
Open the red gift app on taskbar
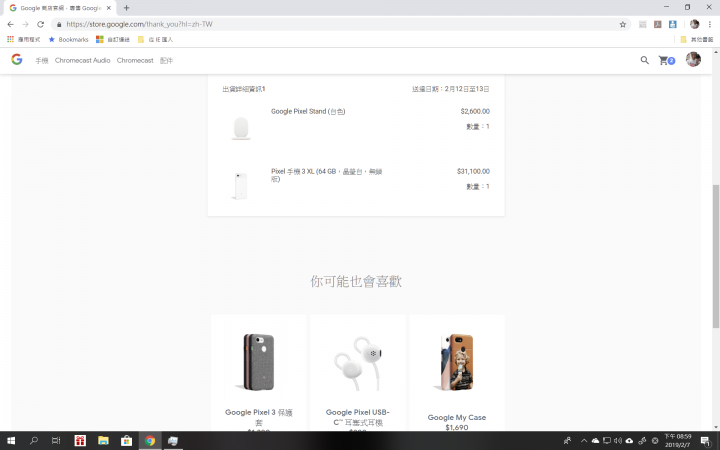coord(80,441)
